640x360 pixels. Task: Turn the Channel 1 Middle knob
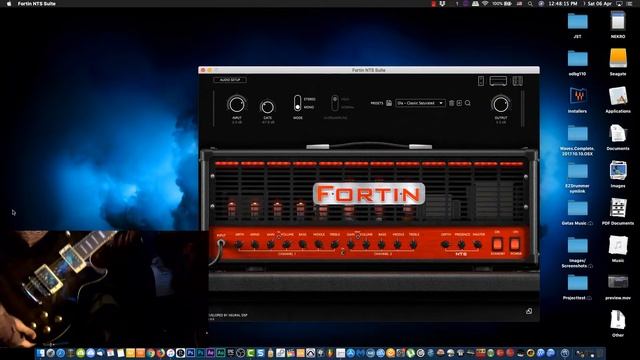pos(318,245)
